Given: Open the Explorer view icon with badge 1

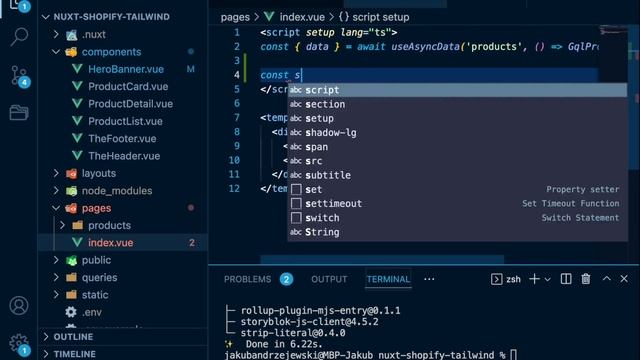Looking at the screenshot, I should tap(19, 5).
